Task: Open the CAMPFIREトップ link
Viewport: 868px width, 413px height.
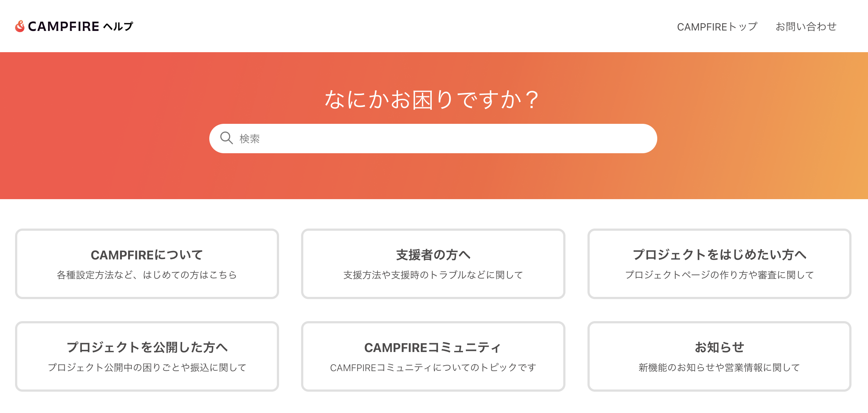Action: click(717, 27)
